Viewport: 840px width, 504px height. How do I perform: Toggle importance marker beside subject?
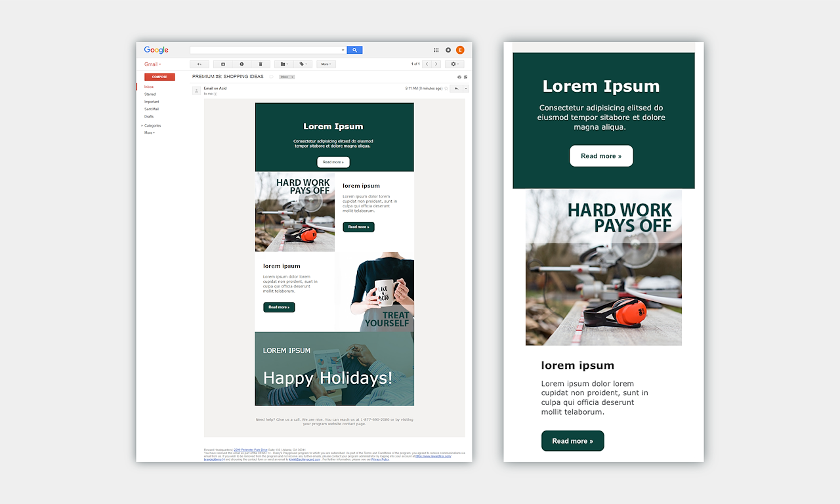pos(271,77)
